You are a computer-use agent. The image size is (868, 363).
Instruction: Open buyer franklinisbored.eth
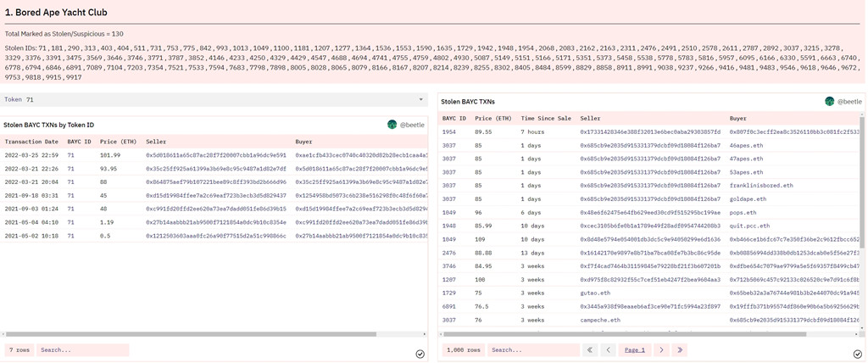(x=761, y=185)
